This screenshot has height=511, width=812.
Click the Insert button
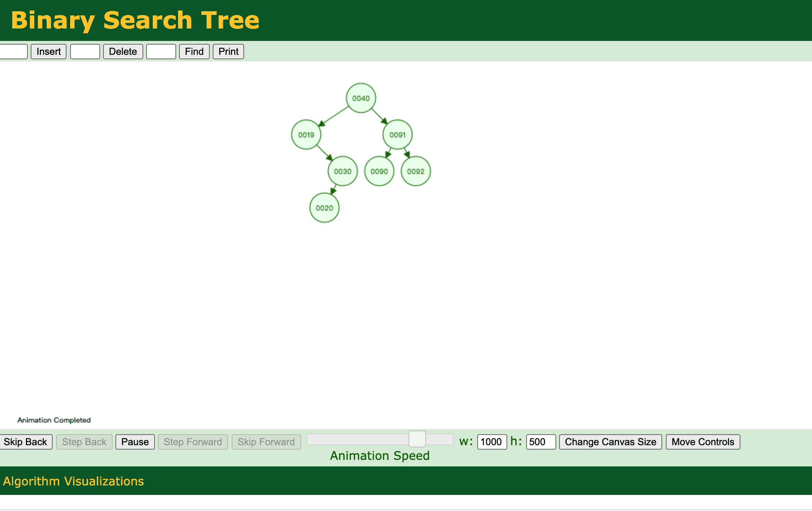click(x=49, y=52)
